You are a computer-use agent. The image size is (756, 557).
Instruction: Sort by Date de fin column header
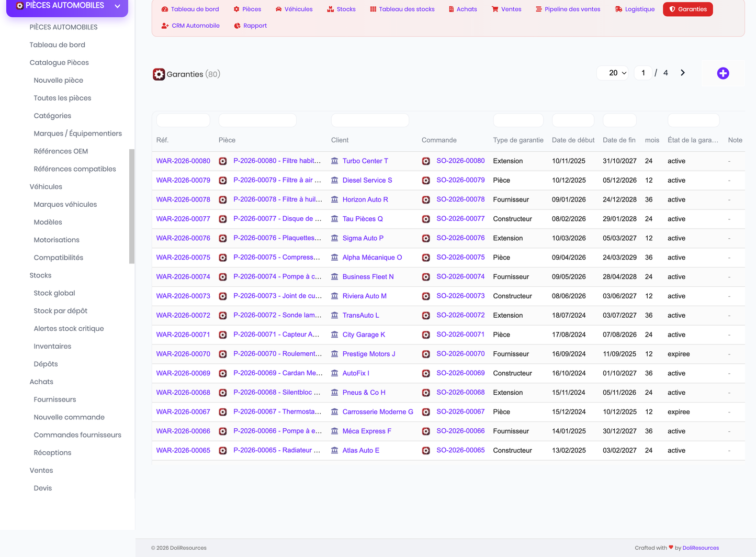coord(619,140)
